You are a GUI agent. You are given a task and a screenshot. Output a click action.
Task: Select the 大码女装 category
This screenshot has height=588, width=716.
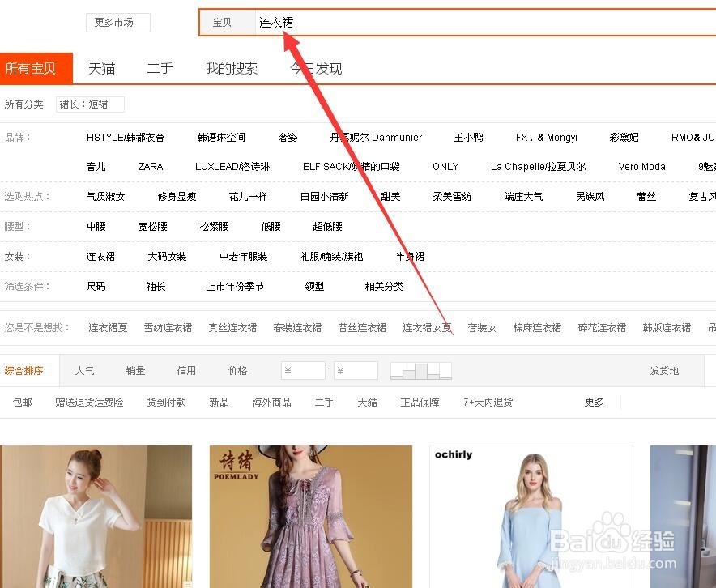click(167, 257)
